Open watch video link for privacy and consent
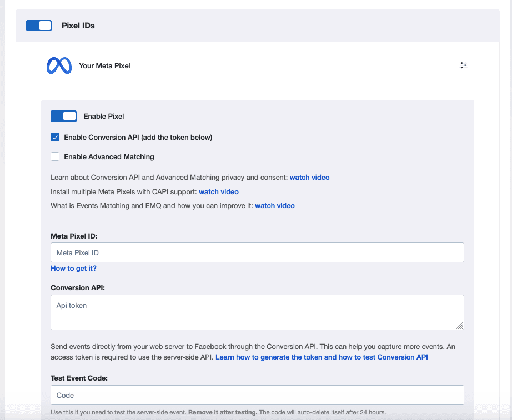This screenshot has width=512, height=420. [x=309, y=177]
